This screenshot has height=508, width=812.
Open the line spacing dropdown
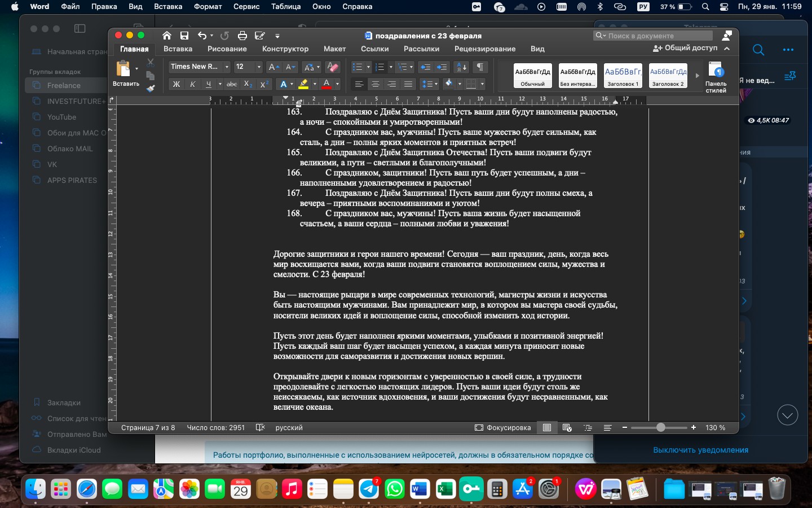[x=429, y=84]
